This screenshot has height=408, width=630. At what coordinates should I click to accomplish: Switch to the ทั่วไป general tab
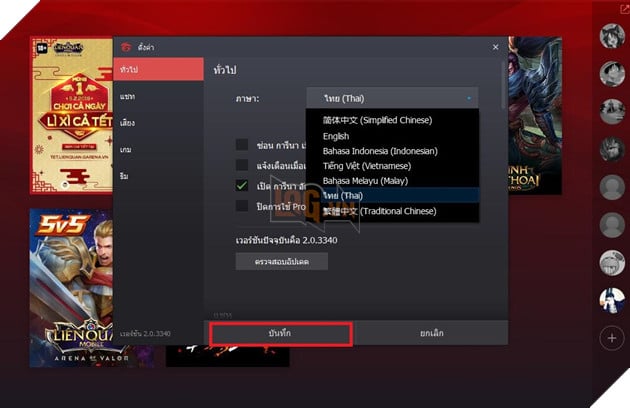[x=159, y=70]
